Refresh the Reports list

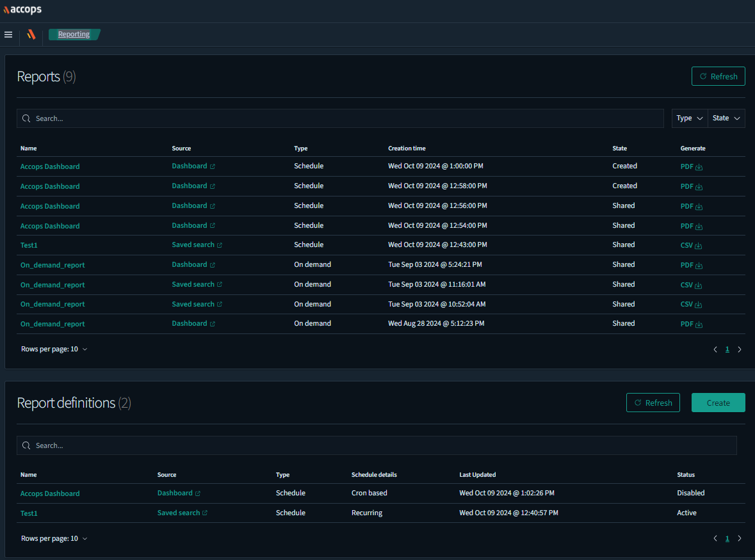tap(718, 76)
